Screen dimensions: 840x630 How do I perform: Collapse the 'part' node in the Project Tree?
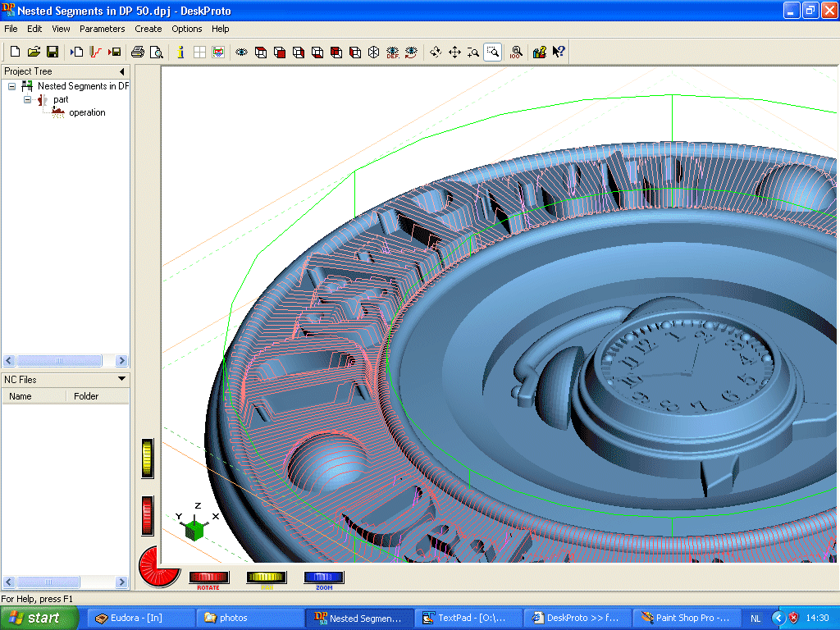click(27, 99)
